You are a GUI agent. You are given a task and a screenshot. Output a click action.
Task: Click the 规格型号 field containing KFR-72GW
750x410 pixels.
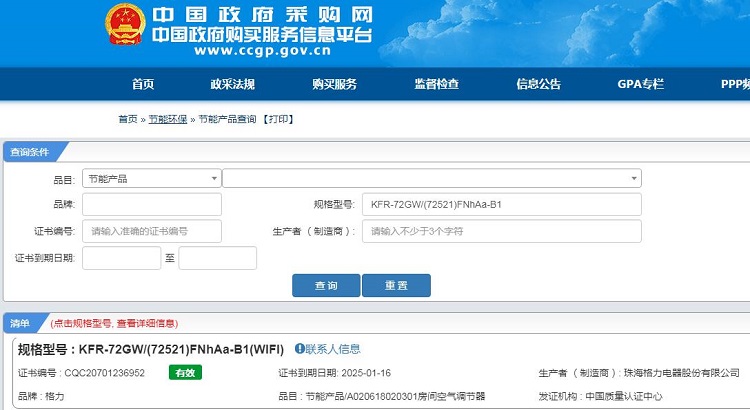coord(502,204)
